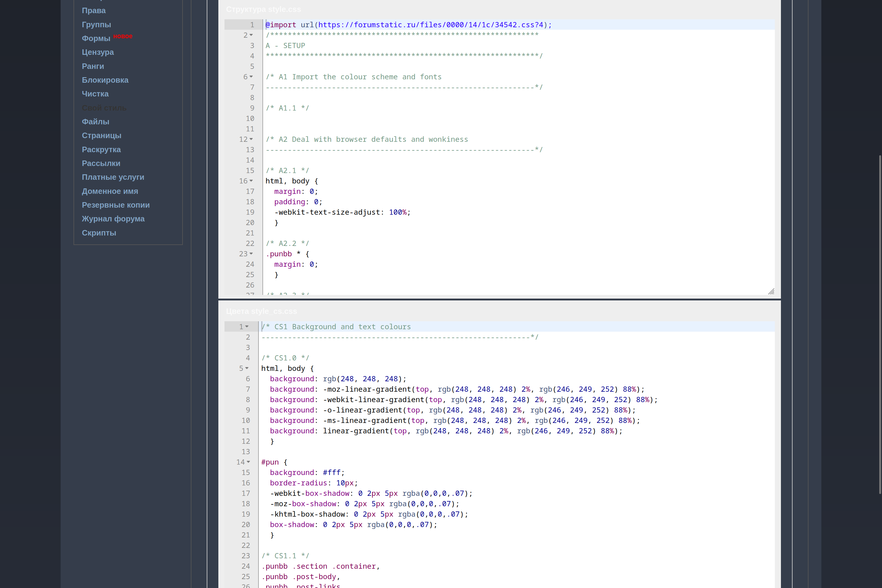Image resolution: width=882 pixels, height=588 pixels.
Task: Collapse html, body block at line 16
Action: pyautogui.click(x=251, y=181)
